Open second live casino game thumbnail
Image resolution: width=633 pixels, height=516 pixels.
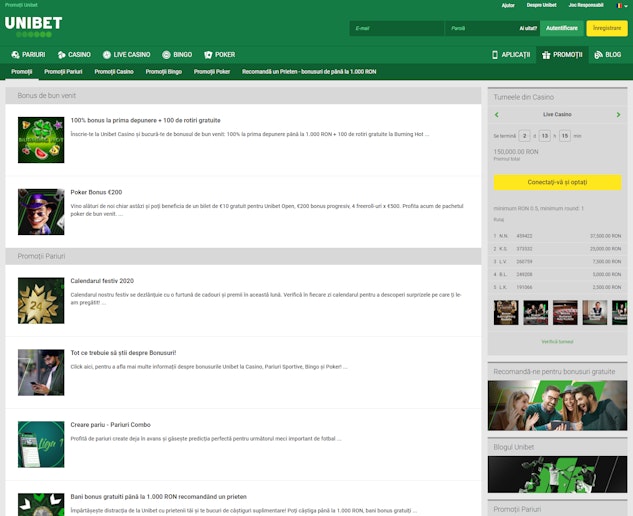[535, 312]
